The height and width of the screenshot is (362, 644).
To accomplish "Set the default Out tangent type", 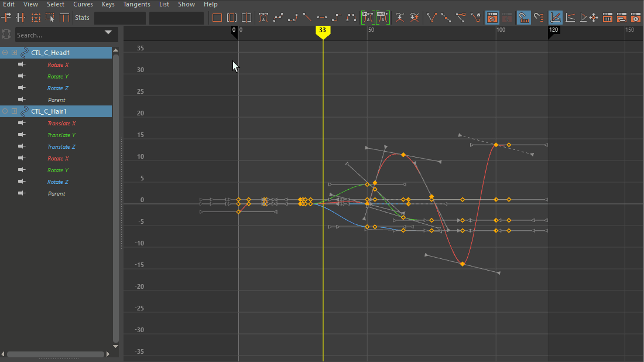I will click(383, 18).
